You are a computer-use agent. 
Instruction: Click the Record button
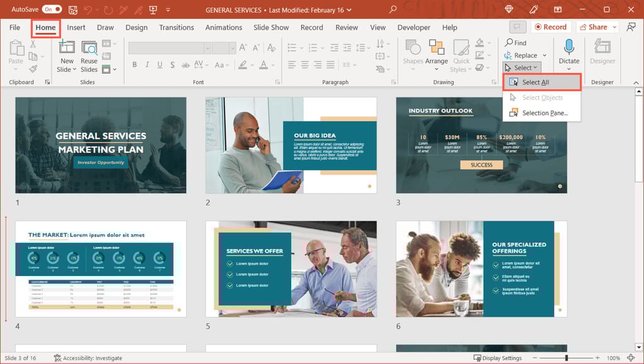[550, 27]
